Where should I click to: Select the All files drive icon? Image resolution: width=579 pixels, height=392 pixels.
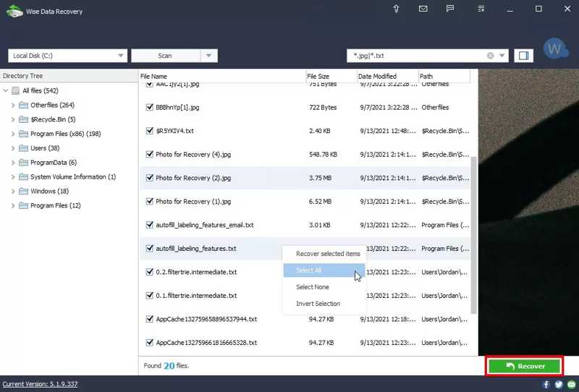coord(15,91)
